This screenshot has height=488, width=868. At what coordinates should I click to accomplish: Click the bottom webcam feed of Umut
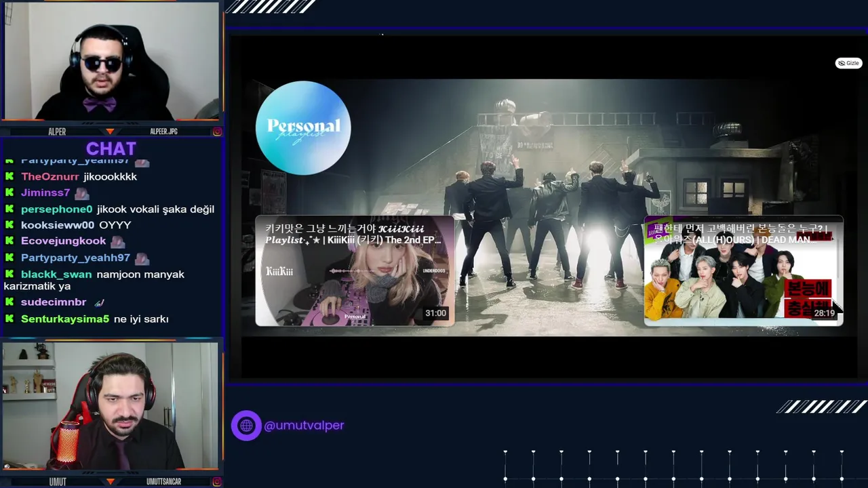[x=111, y=406]
